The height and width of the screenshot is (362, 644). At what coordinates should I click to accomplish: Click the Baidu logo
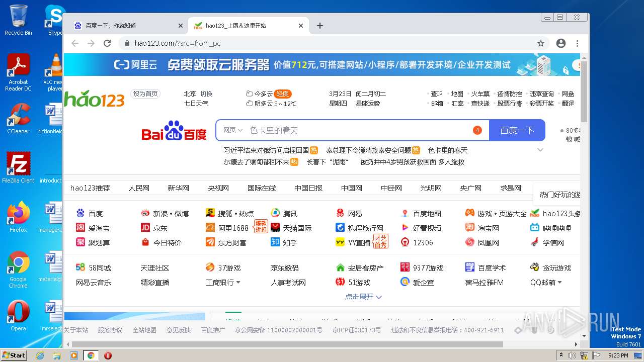coord(174,131)
